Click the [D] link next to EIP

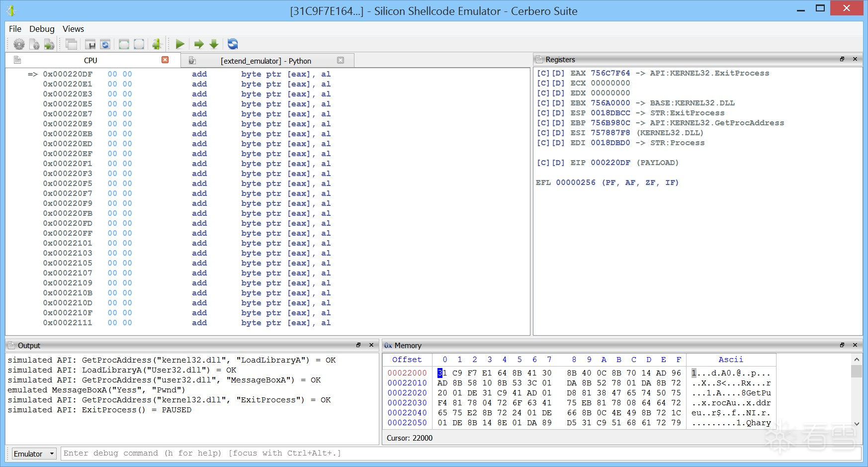pos(558,163)
